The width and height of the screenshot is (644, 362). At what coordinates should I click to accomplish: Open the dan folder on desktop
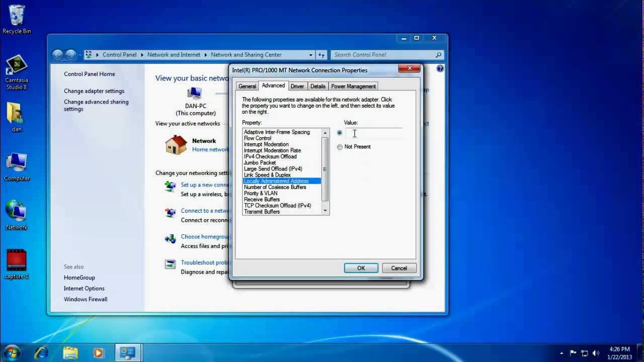coord(17,117)
